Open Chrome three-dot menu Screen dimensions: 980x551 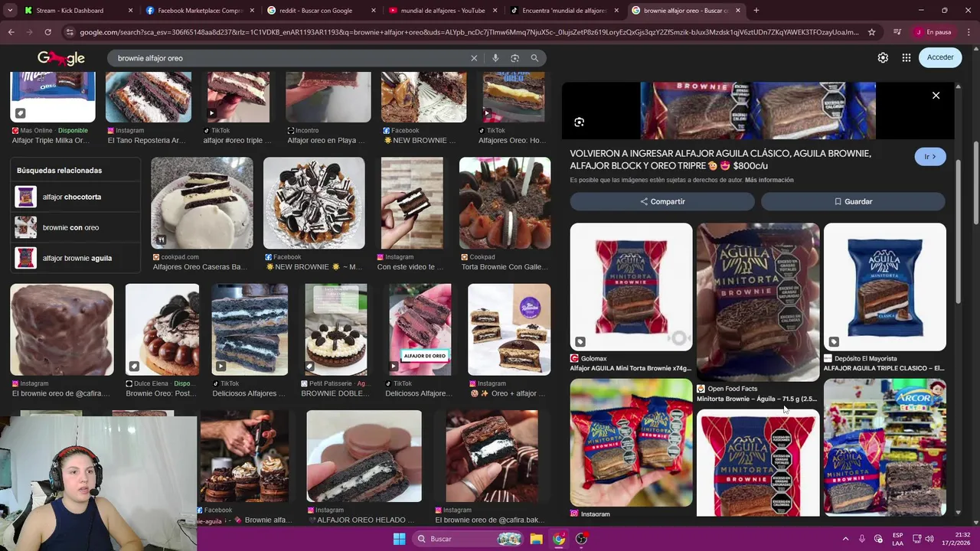[969, 32]
